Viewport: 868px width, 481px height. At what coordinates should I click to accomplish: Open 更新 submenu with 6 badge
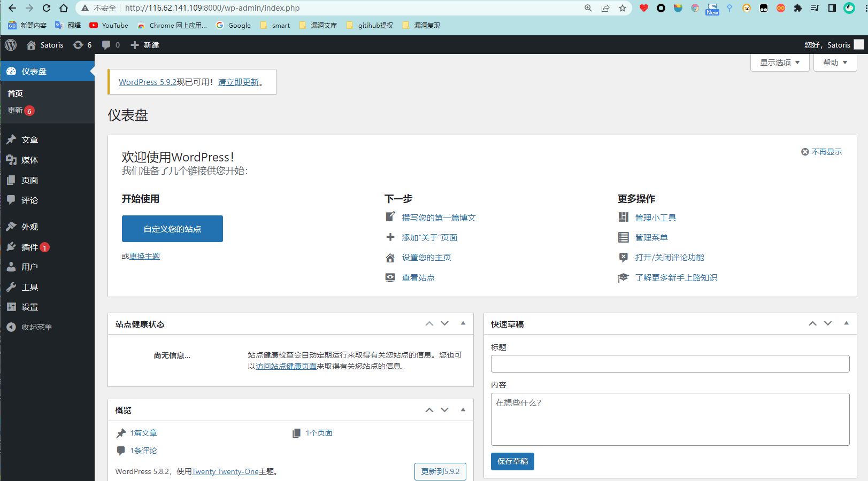(x=21, y=111)
